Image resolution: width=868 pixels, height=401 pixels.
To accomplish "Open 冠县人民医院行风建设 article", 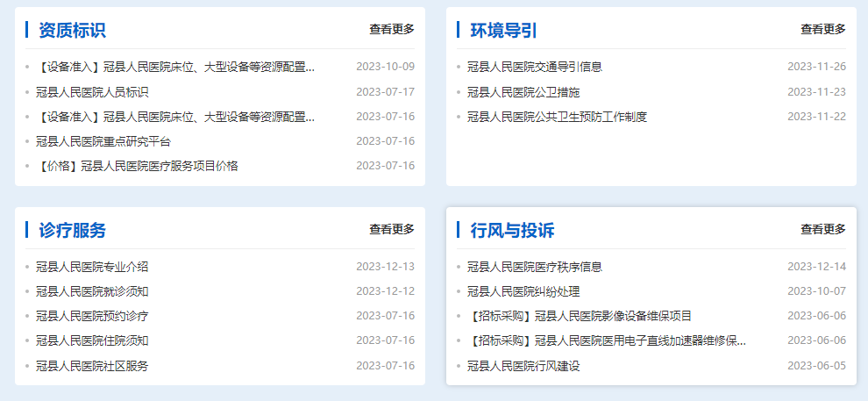I will [x=523, y=366].
